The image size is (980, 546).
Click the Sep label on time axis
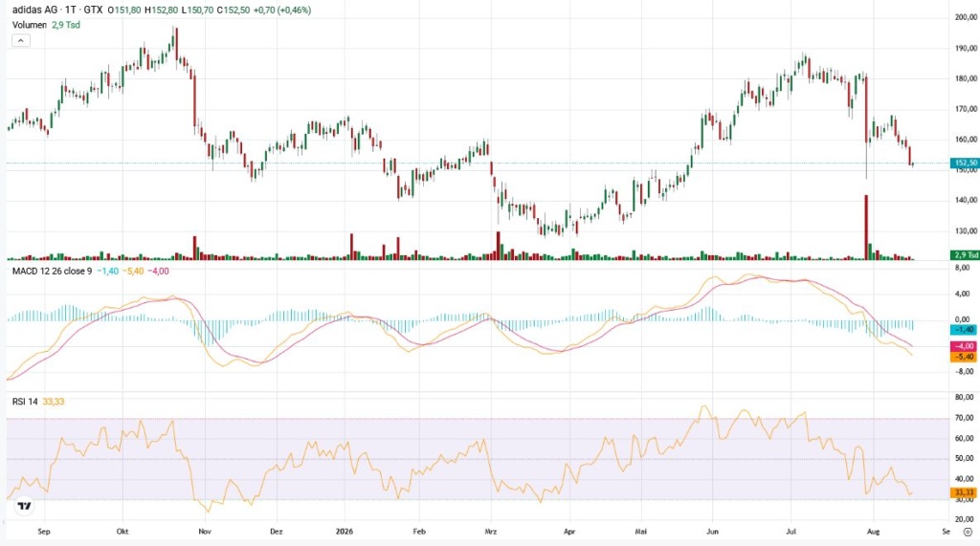pyautogui.click(x=44, y=532)
